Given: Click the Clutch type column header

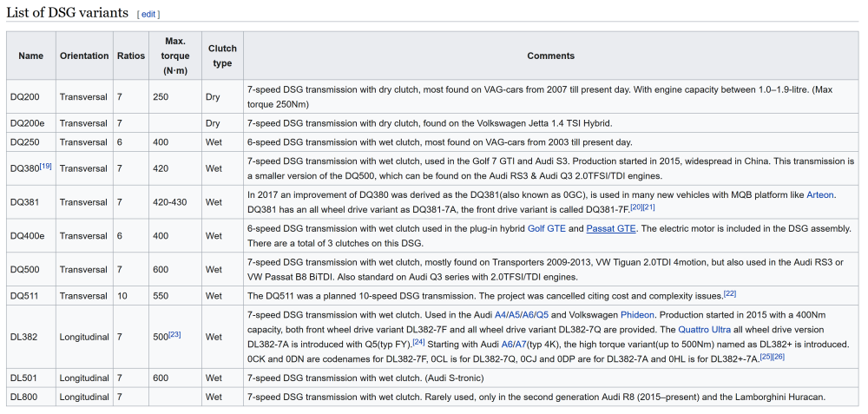Looking at the screenshot, I should 222,56.
